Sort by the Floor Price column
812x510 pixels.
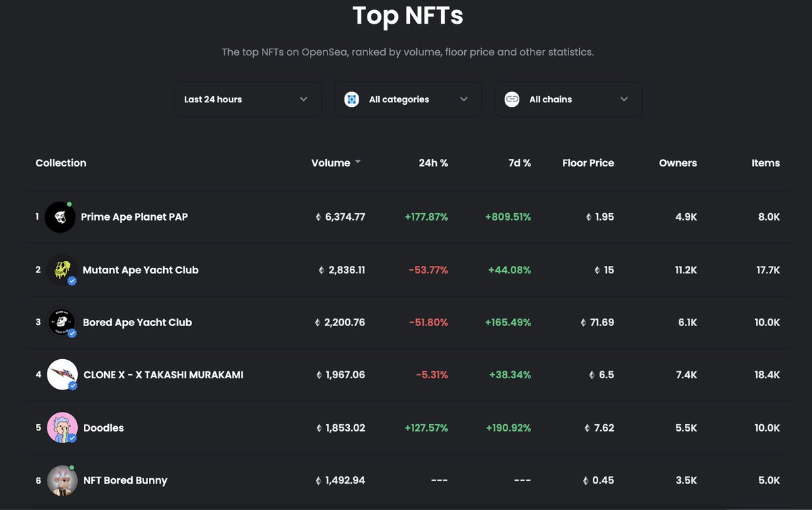(588, 162)
